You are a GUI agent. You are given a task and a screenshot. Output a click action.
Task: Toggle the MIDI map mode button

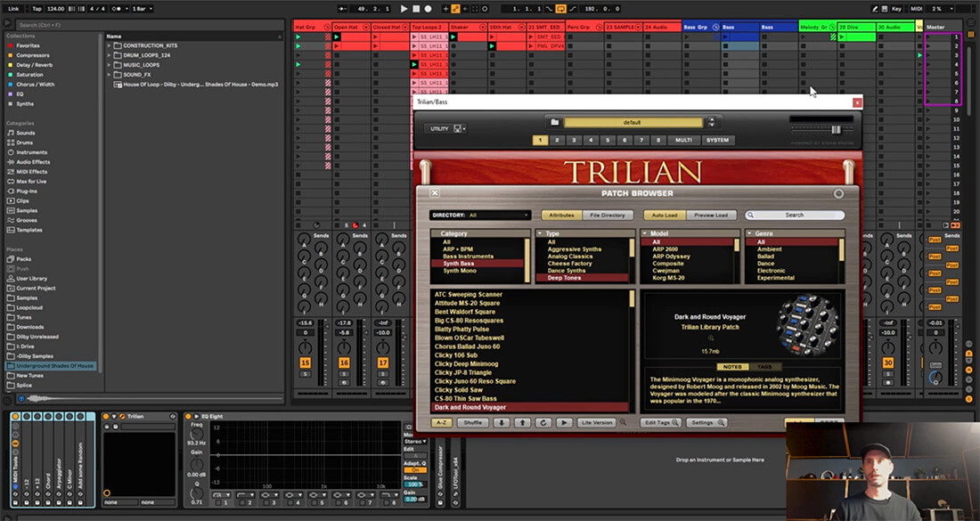point(916,9)
